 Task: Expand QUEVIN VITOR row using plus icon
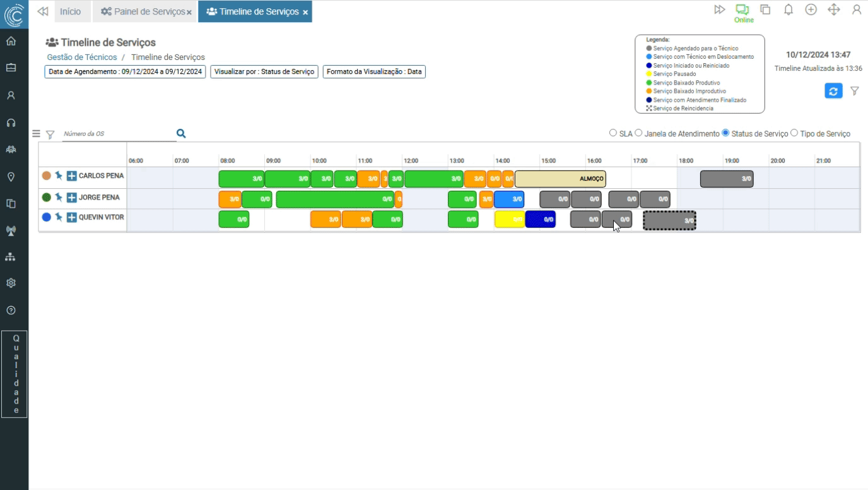click(71, 217)
